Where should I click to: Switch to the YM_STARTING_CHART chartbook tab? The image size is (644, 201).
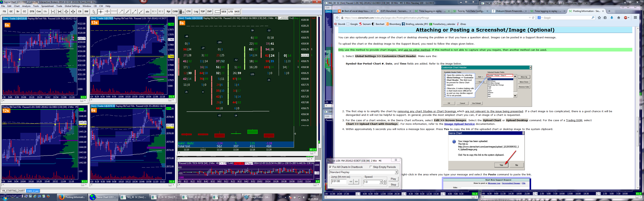[x=13, y=191]
